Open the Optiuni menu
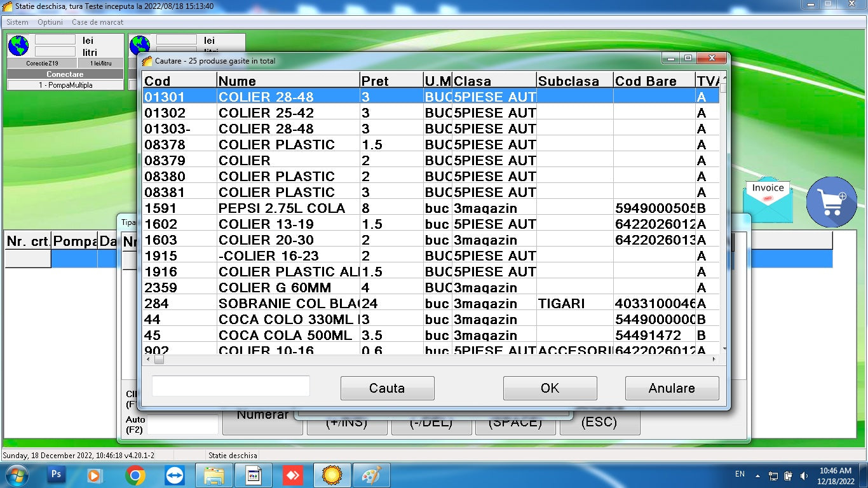Image resolution: width=868 pixels, height=488 pixels. [x=50, y=22]
